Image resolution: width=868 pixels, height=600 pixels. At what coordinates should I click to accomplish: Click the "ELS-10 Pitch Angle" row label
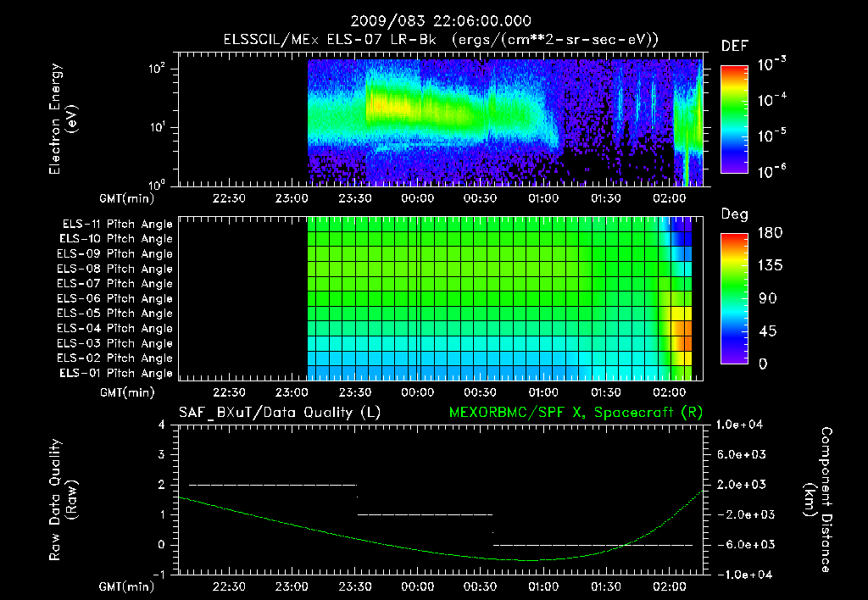pyautogui.click(x=116, y=239)
